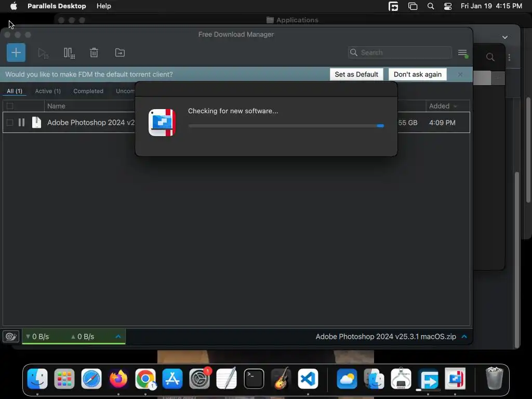
Task: Open Stage Manager windows icon in menu bar
Action: click(x=413, y=6)
